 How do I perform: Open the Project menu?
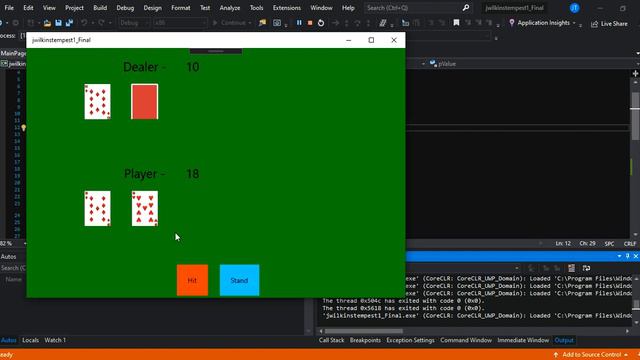point(74,8)
